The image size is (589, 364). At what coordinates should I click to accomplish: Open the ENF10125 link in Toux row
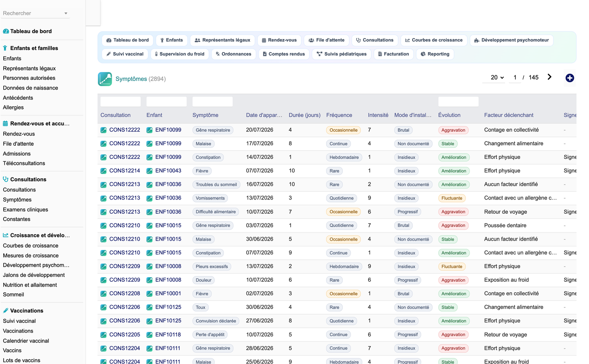tap(168, 307)
